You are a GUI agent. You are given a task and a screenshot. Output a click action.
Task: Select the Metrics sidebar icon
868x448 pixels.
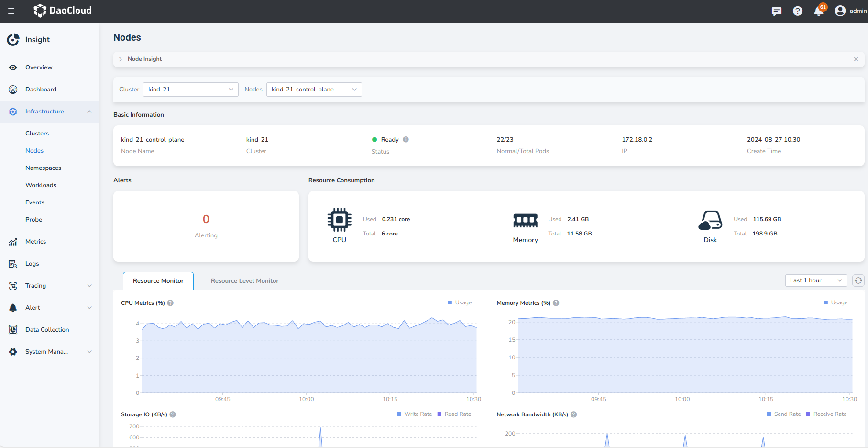tap(13, 242)
